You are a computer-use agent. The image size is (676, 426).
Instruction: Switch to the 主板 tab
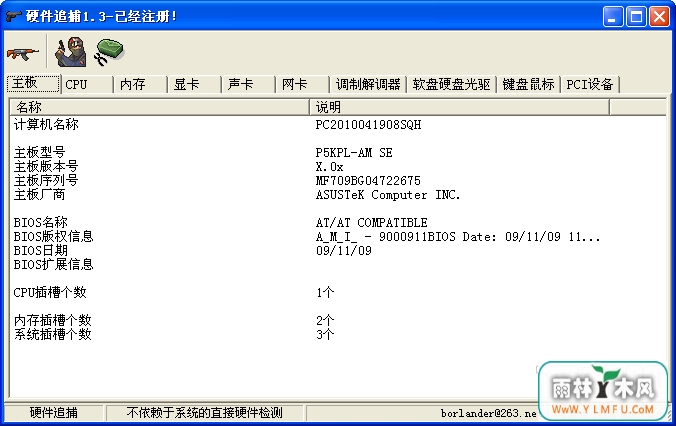coord(33,84)
